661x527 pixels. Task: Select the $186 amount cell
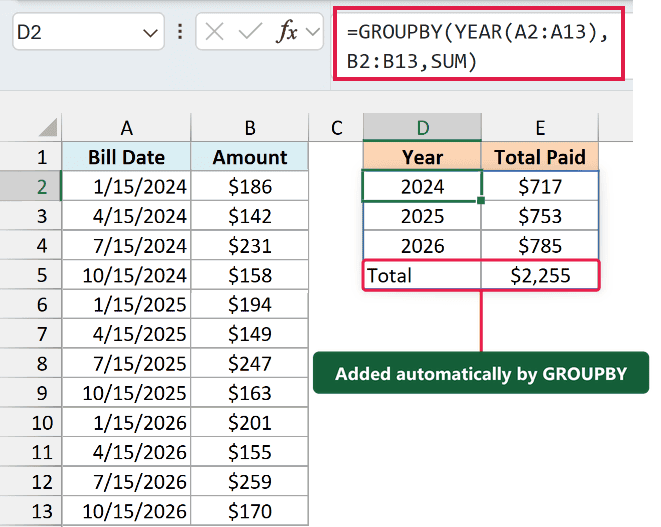coord(250,186)
